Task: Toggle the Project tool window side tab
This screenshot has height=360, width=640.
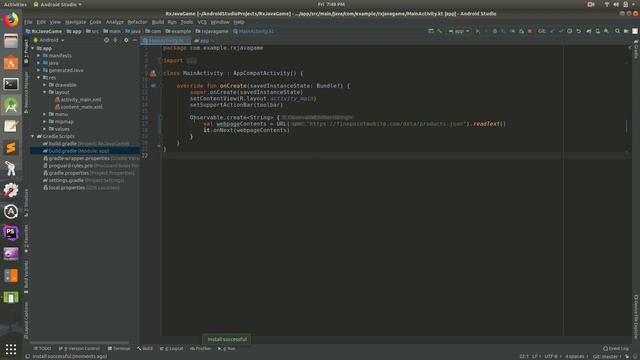Action: (x=26, y=51)
